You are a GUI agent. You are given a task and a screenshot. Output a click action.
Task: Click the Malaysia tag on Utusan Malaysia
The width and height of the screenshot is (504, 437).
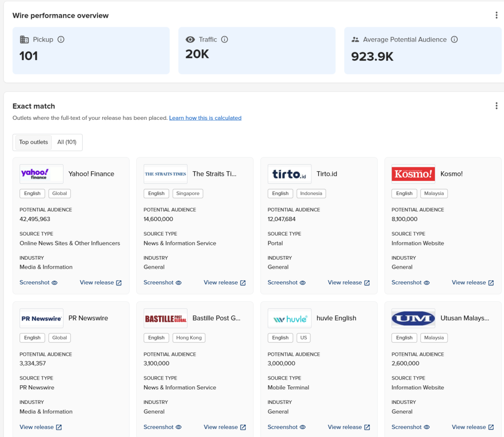pos(434,338)
